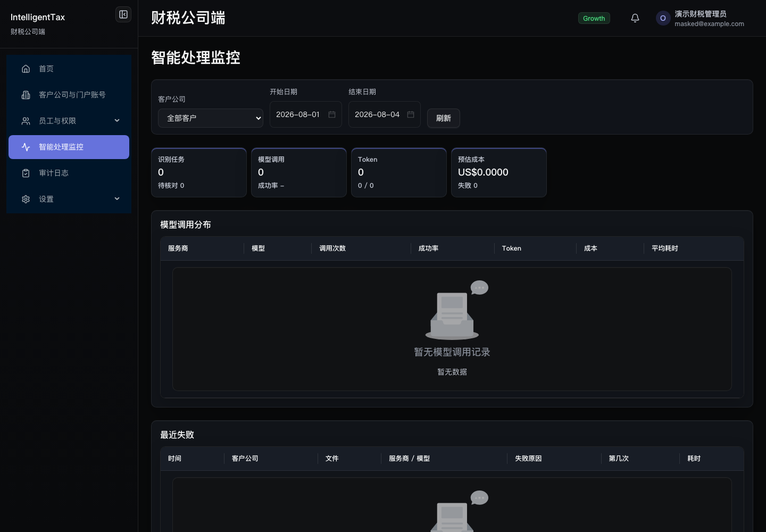The width and height of the screenshot is (766, 532).
Task: Open 员工与权限 menu item
Action: click(69, 121)
